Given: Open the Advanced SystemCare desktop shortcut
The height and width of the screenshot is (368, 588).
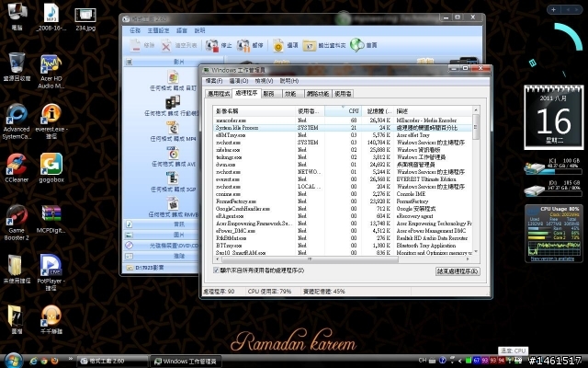Looking at the screenshot, I should click(17, 121).
